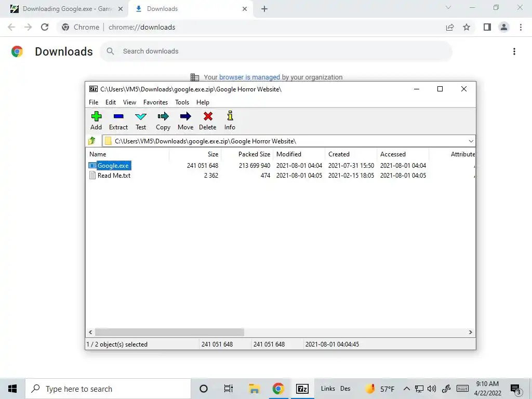Screen dimensions: 532x399
Task: Open the Help menu
Action: (x=203, y=102)
